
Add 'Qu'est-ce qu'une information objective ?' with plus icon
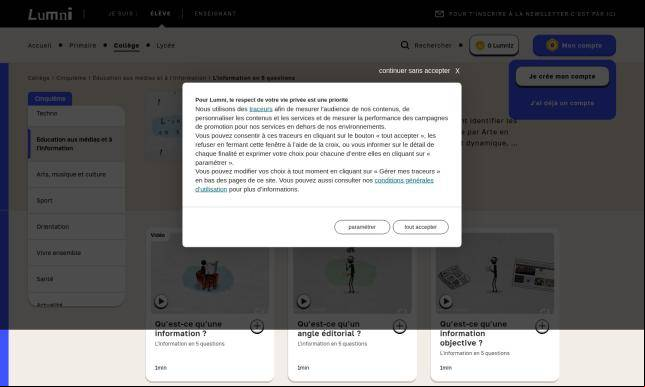click(542, 327)
